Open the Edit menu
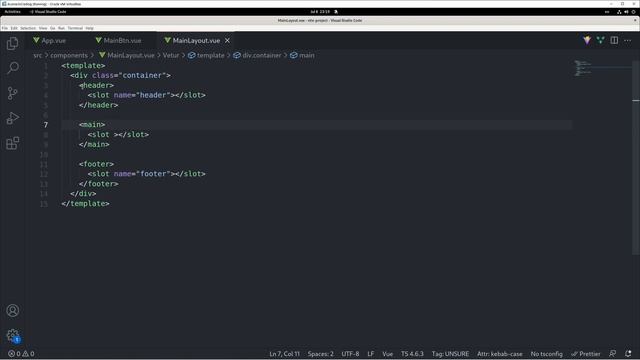 tap(14, 28)
